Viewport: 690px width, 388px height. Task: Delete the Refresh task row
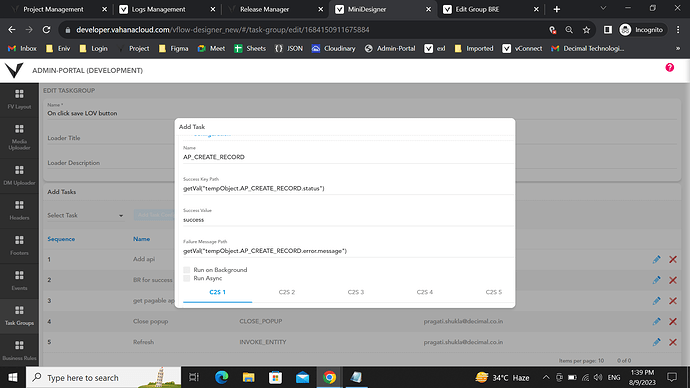click(673, 342)
